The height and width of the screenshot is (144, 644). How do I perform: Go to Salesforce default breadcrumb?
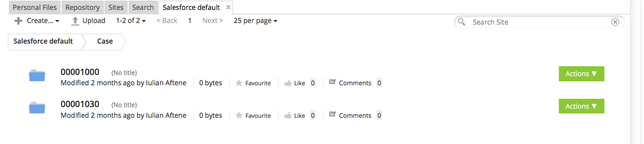[43, 41]
